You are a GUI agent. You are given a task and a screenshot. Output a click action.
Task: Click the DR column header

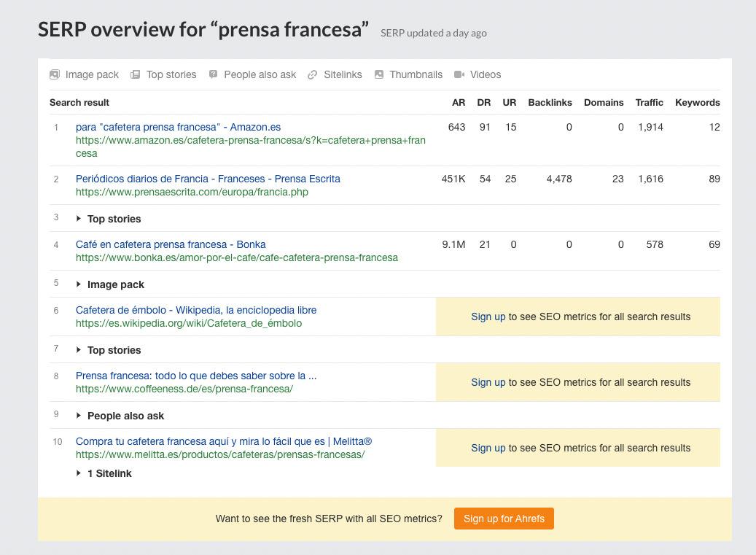click(483, 102)
